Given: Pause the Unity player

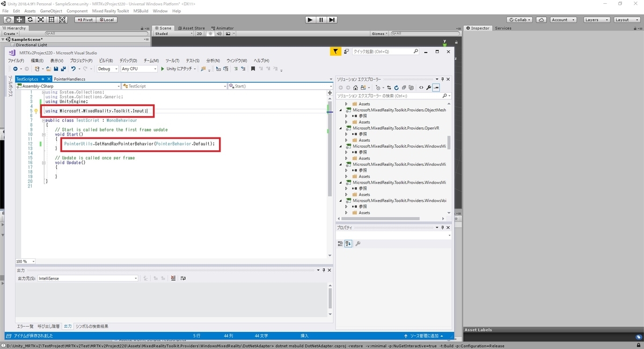Looking at the screenshot, I should coord(321,20).
